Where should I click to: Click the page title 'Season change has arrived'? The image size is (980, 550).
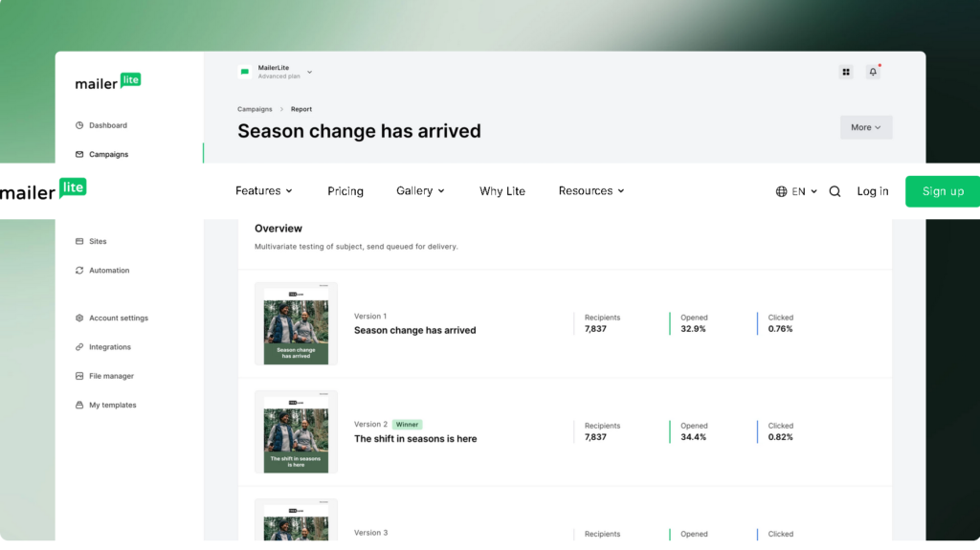click(x=360, y=131)
